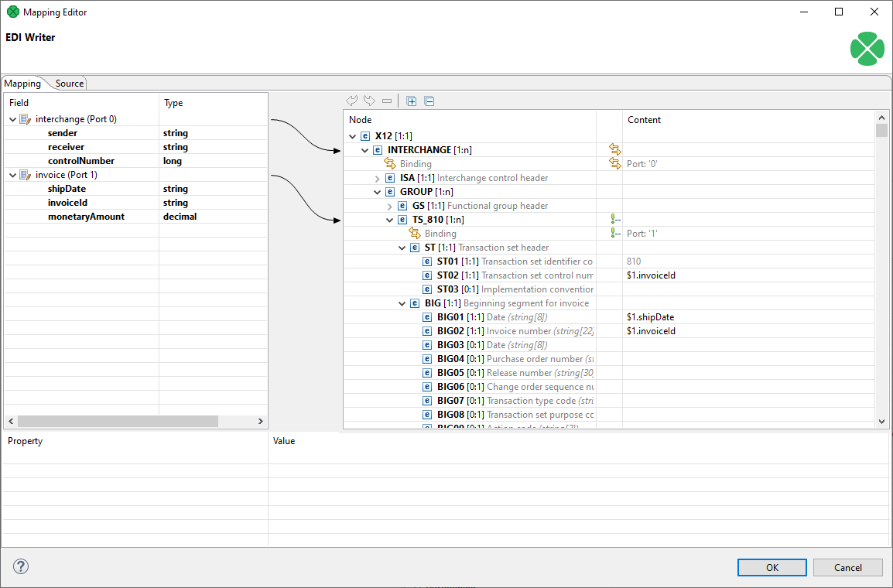Click the orange binding arrows icon beside INTERCHANGE
Screen dimensions: 893x588
click(614, 149)
